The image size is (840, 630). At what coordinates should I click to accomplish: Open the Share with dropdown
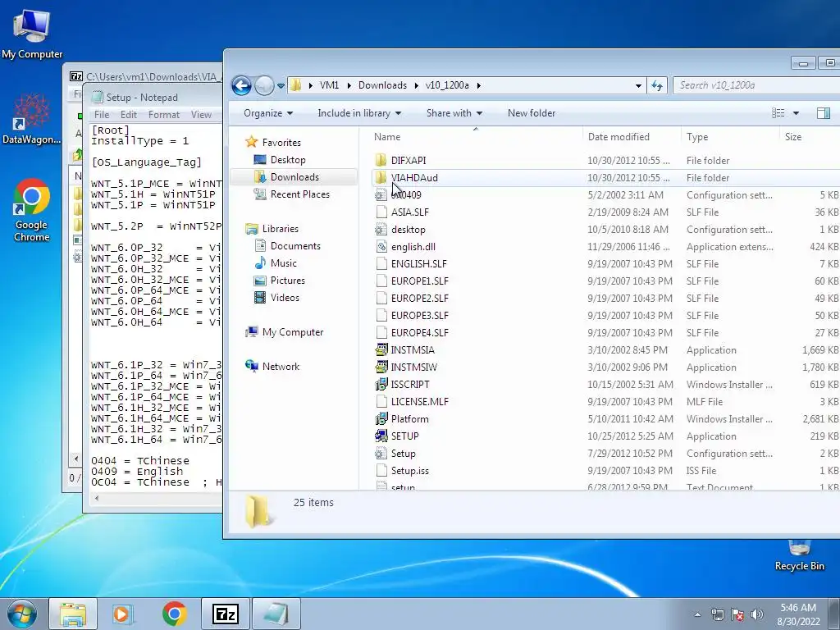coord(454,113)
